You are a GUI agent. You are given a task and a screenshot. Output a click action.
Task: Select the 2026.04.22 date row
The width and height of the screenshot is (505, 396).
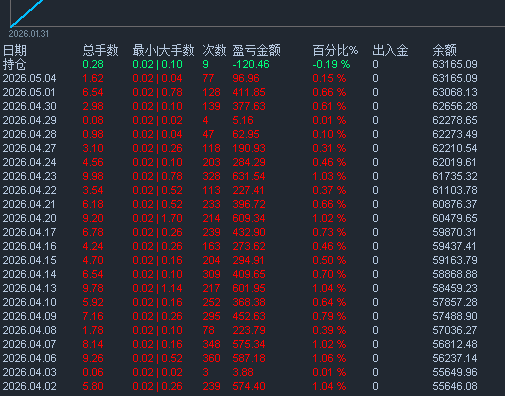click(30, 190)
